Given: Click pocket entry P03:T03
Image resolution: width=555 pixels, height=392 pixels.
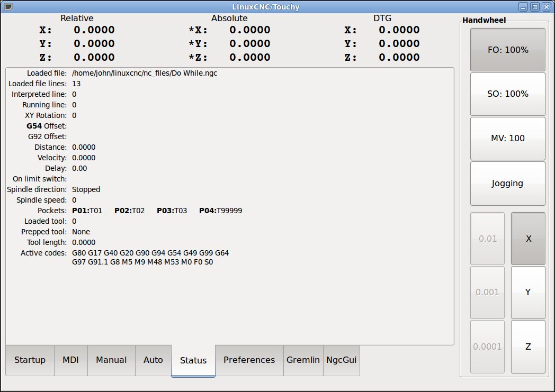Looking at the screenshot, I should [x=172, y=211].
